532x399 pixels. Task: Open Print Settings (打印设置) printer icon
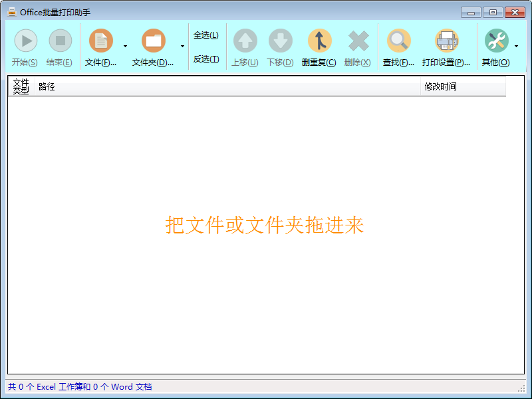click(x=447, y=41)
